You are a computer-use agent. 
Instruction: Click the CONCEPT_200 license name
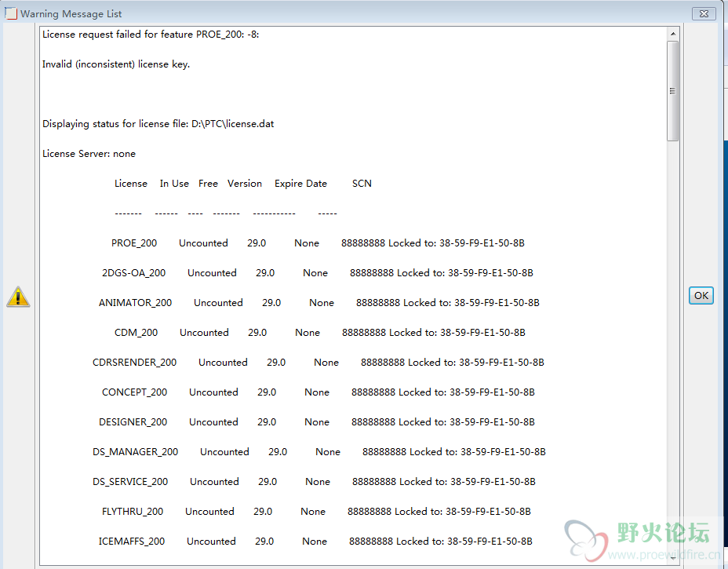[x=135, y=392]
